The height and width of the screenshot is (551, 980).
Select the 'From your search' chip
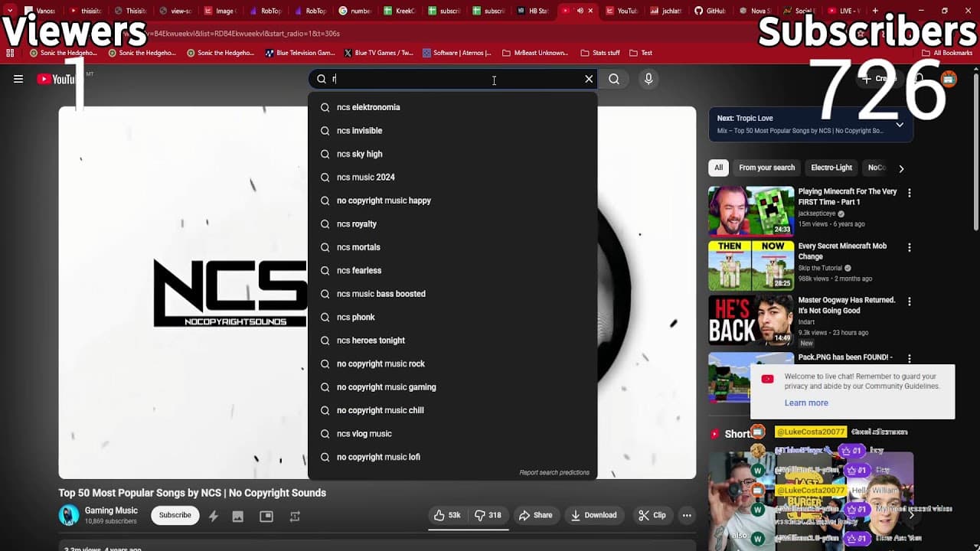766,168
